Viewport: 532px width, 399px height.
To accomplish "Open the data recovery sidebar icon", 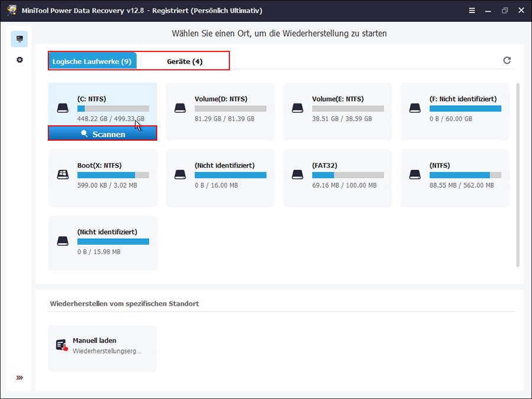I will [20, 38].
